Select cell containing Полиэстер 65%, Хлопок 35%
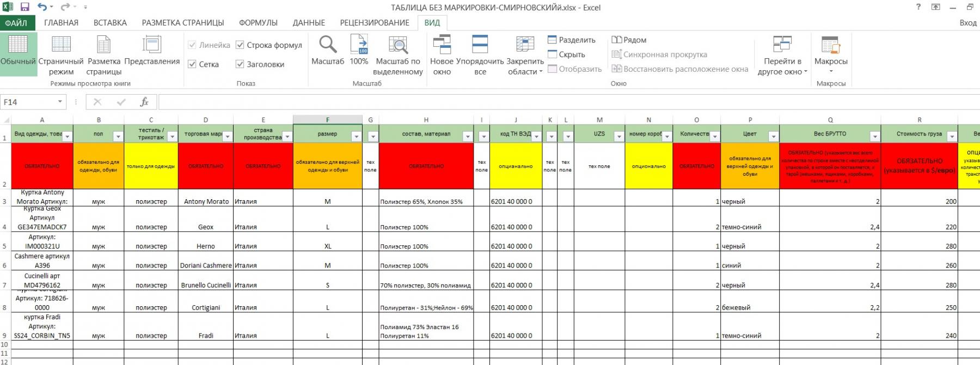 point(426,197)
